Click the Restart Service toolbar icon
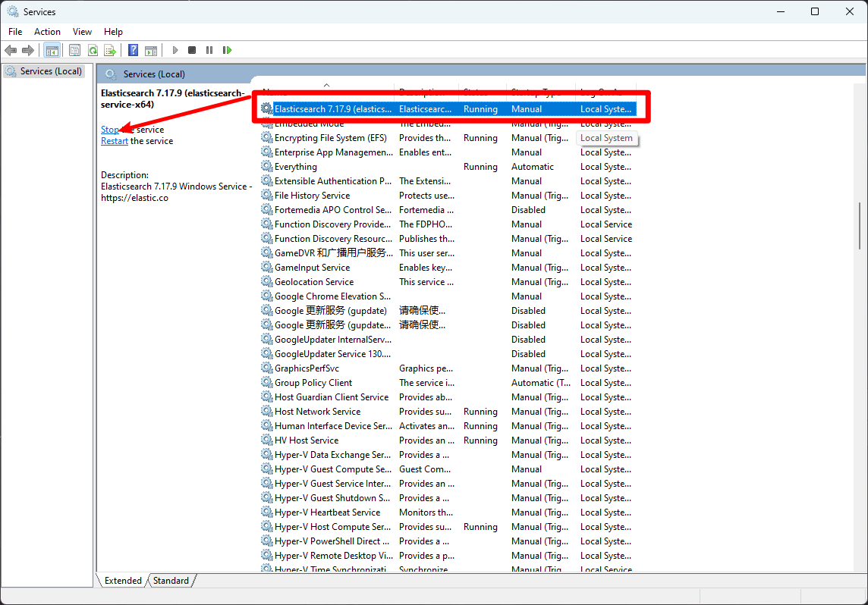This screenshot has width=868, height=605. pyautogui.click(x=227, y=50)
